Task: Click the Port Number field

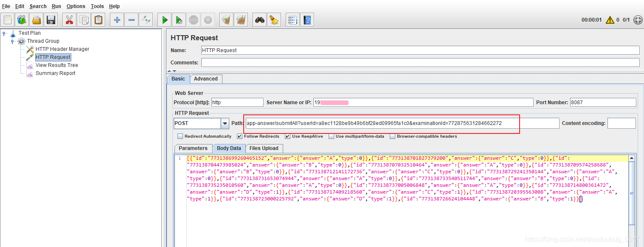Action: pyautogui.click(x=603, y=103)
